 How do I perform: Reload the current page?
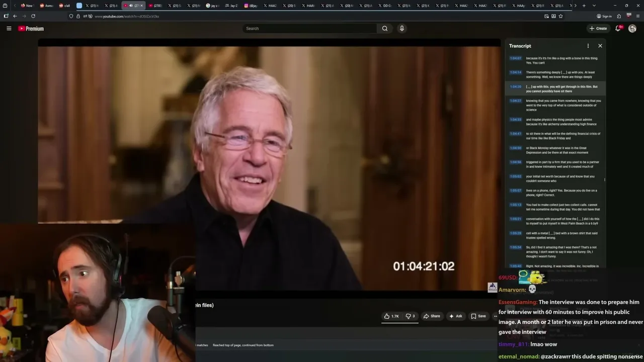pos(33,16)
